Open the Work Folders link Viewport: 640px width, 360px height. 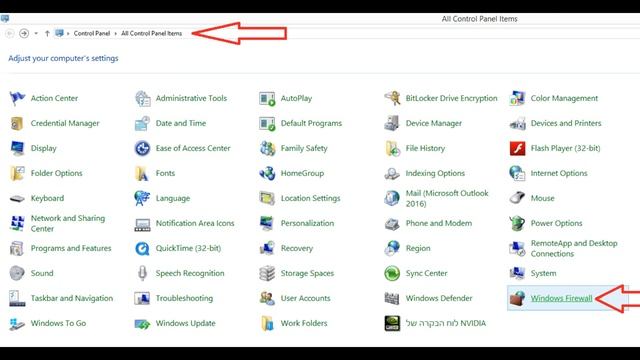click(x=304, y=323)
